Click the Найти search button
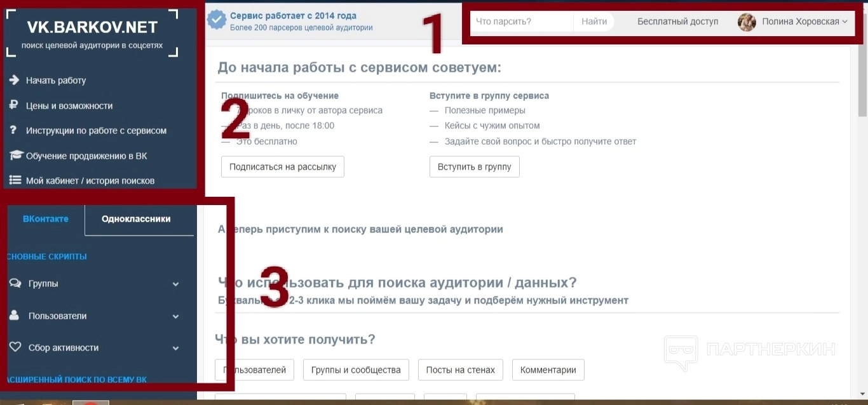868x405 pixels. (x=594, y=22)
